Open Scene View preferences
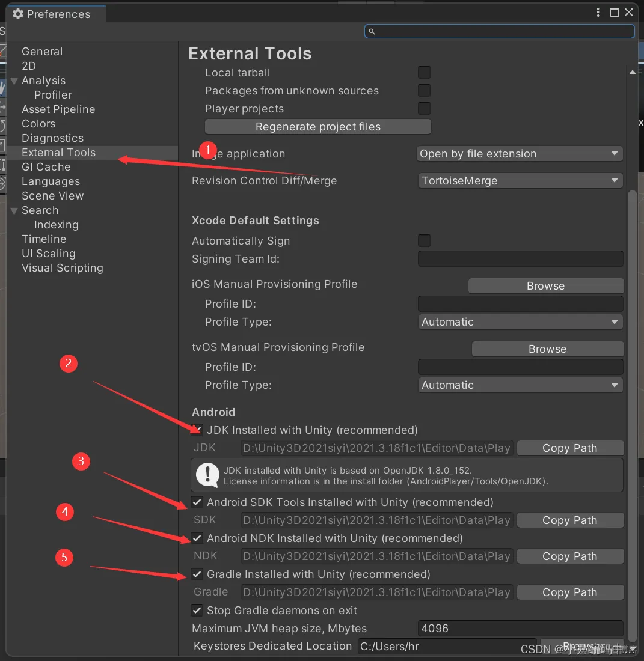Screen dimensions: 644x661 click(53, 196)
